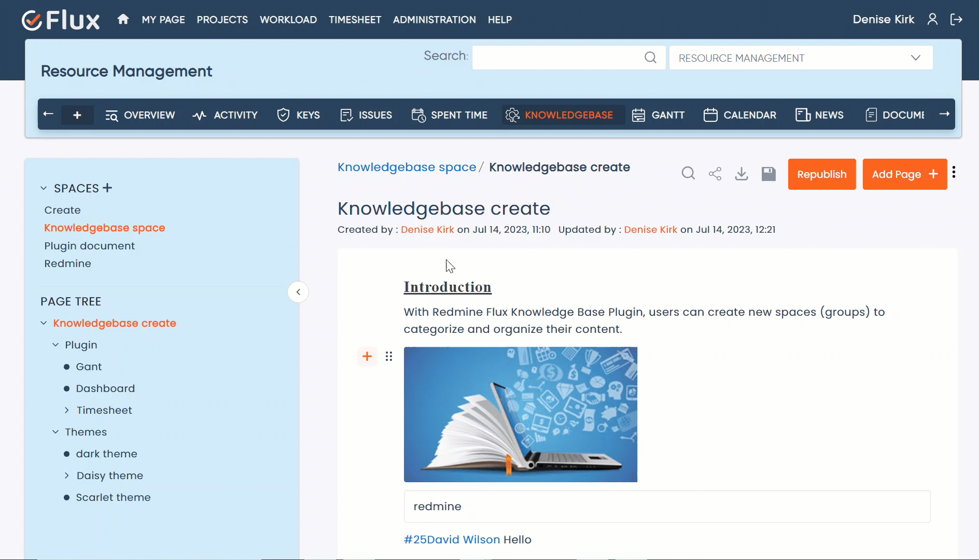Click the logout icon
Screen dimensions: 979x560
(x=956, y=20)
